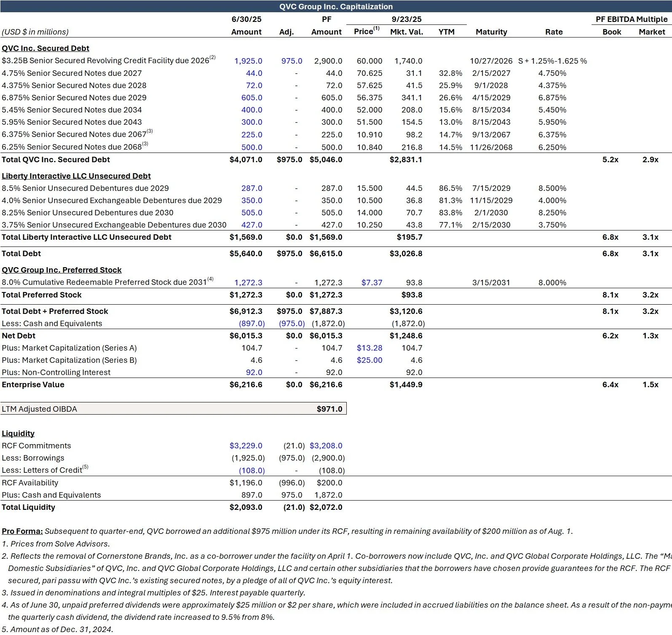Screen dimensions: 672x635
Task: Select the 'Total Debt + Preferred Stock' label
Action: point(55,311)
